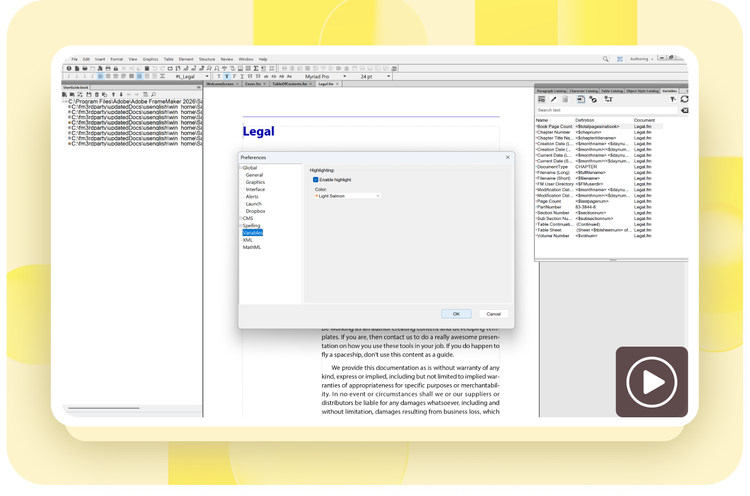
Task: Select the DocumentType variable row
Action: [599, 166]
